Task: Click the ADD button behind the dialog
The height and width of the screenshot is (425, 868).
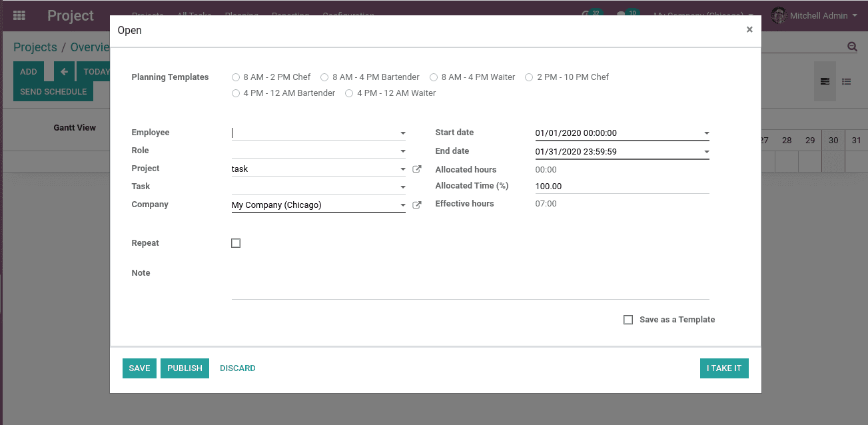Action: pyautogui.click(x=29, y=72)
